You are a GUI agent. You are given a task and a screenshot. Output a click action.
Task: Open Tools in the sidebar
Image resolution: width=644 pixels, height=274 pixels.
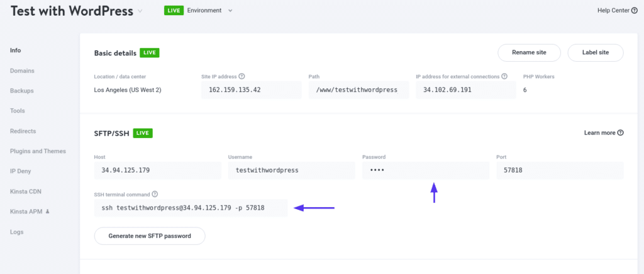(17, 111)
